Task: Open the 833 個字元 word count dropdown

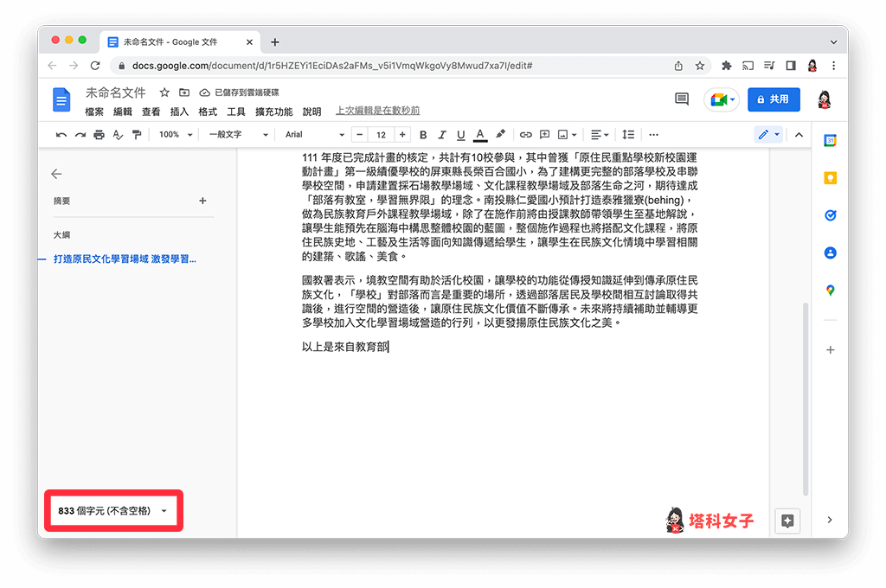Action: pos(112,510)
